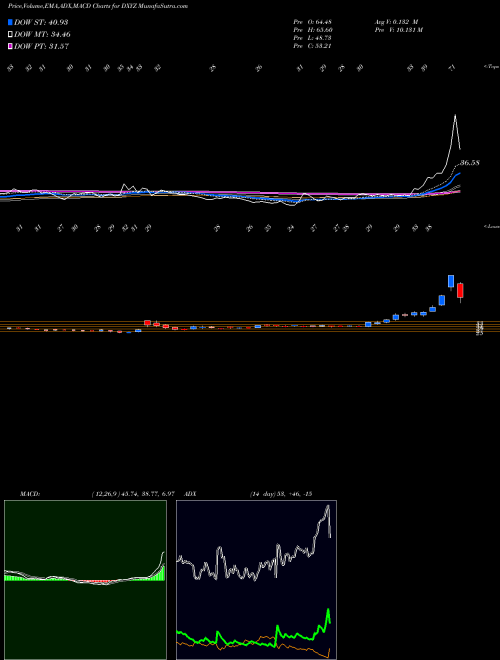The width and height of the screenshot is (500, 660).
Task: Click the MACD (12,26,9) values text
Action: tap(133, 494)
